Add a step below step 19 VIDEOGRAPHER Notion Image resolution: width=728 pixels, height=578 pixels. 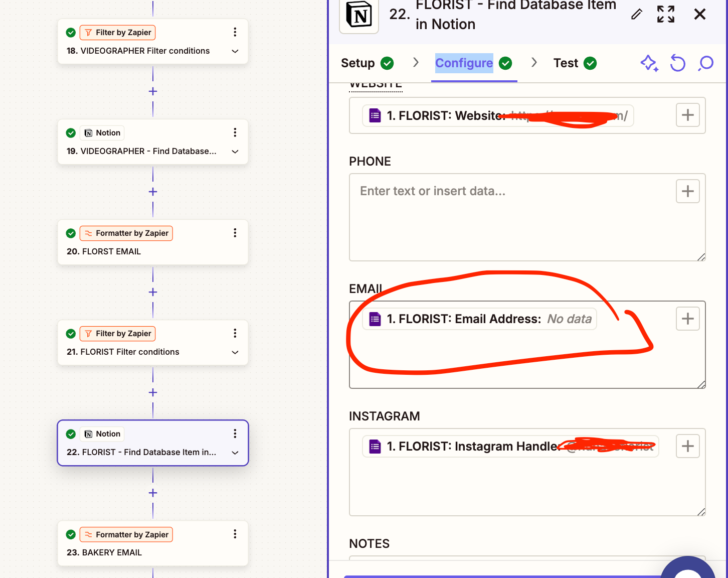click(153, 192)
